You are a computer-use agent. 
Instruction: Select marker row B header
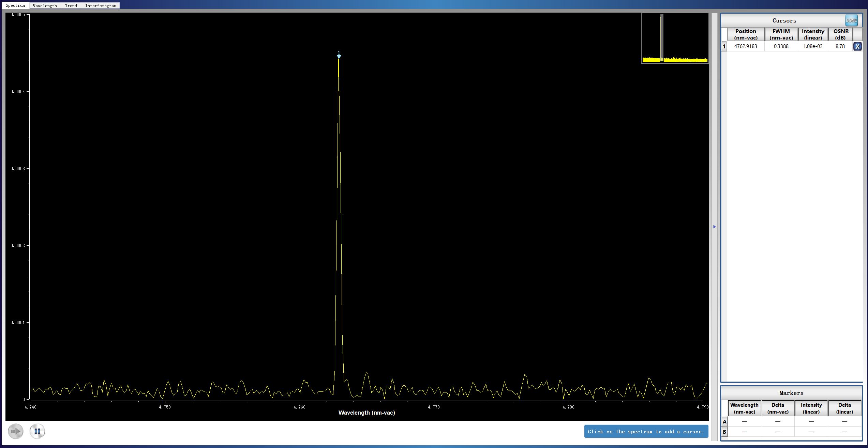point(724,432)
